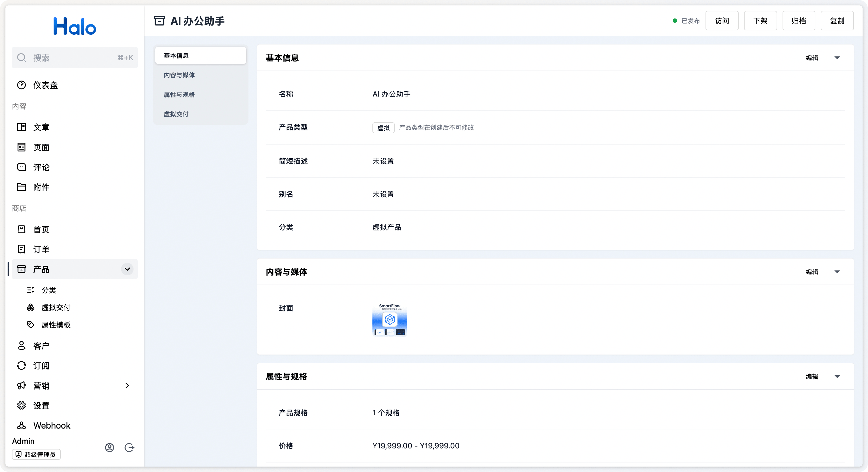Collapse the 属性与规格 section with its triangle
The height and width of the screenshot is (472, 868).
point(837,376)
